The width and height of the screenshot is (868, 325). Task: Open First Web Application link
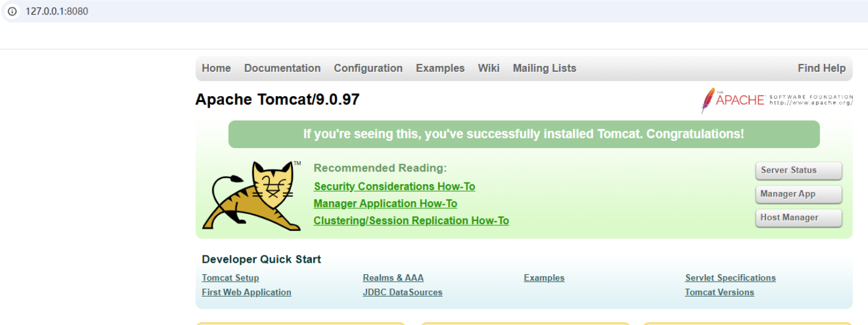[x=246, y=292]
